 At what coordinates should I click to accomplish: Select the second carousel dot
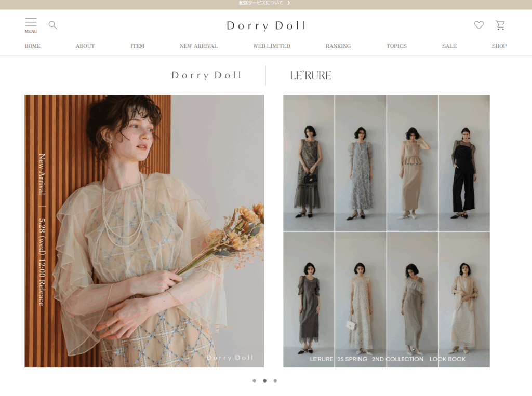tap(264, 381)
